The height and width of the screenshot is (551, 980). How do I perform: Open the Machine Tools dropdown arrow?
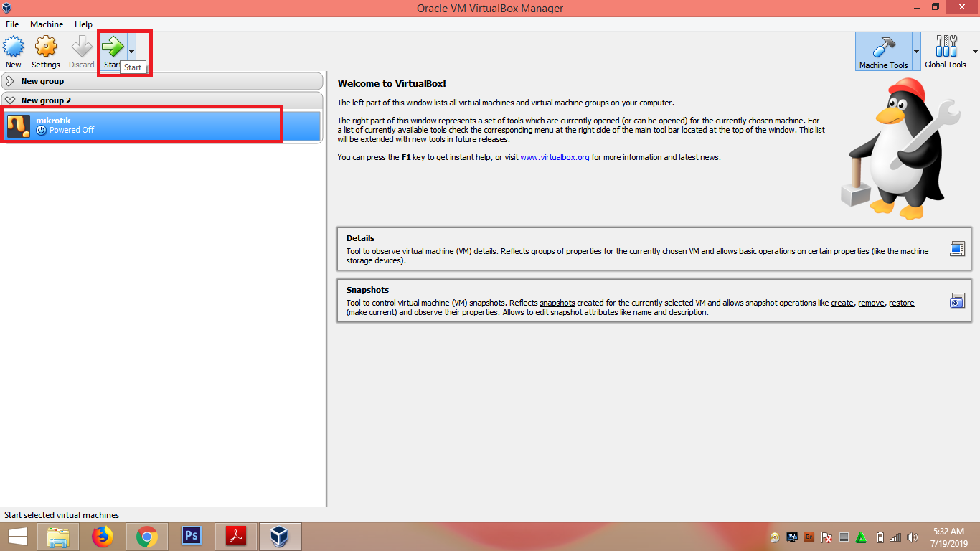click(916, 52)
